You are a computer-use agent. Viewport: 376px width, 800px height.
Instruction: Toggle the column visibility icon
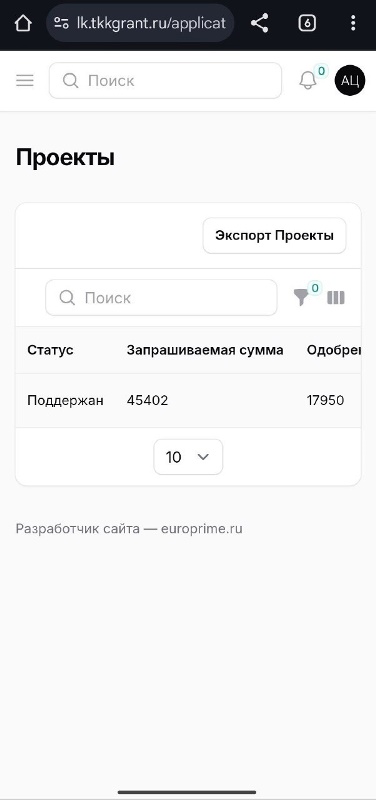click(x=336, y=297)
